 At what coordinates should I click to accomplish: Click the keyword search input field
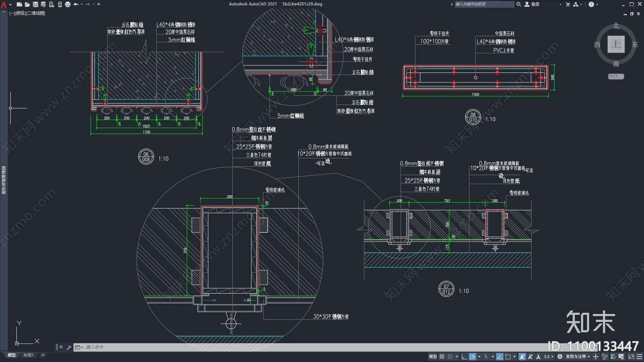click(x=484, y=4)
